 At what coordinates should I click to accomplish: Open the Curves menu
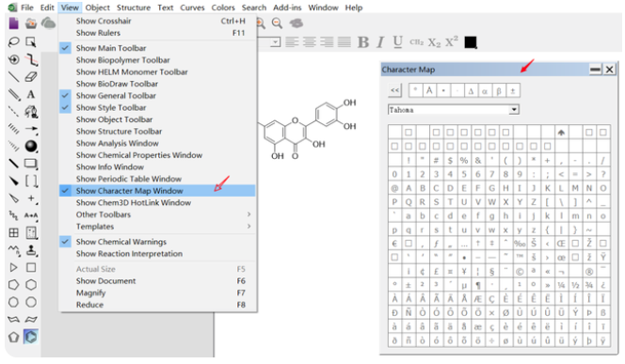192,8
